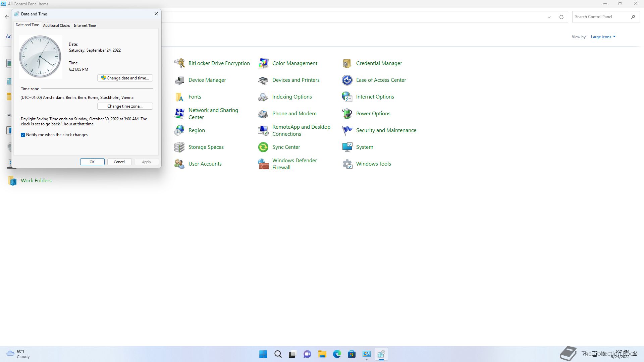Open Devices and Printers icon
The height and width of the screenshot is (362, 644).
coord(263,80)
